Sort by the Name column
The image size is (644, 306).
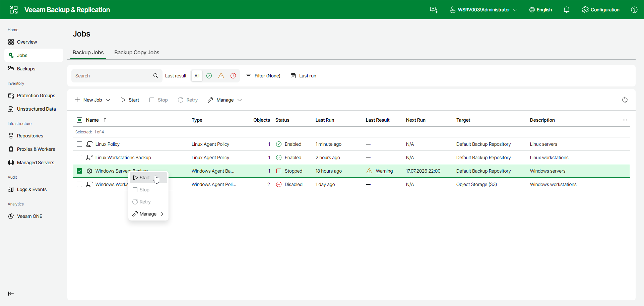pyautogui.click(x=92, y=120)
